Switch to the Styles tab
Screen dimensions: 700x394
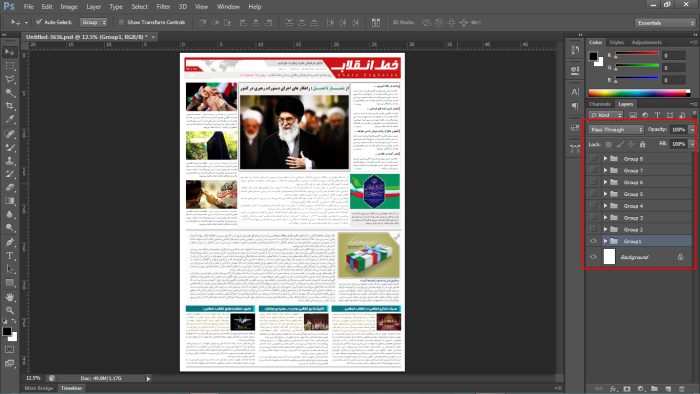[x=617, y=42]
